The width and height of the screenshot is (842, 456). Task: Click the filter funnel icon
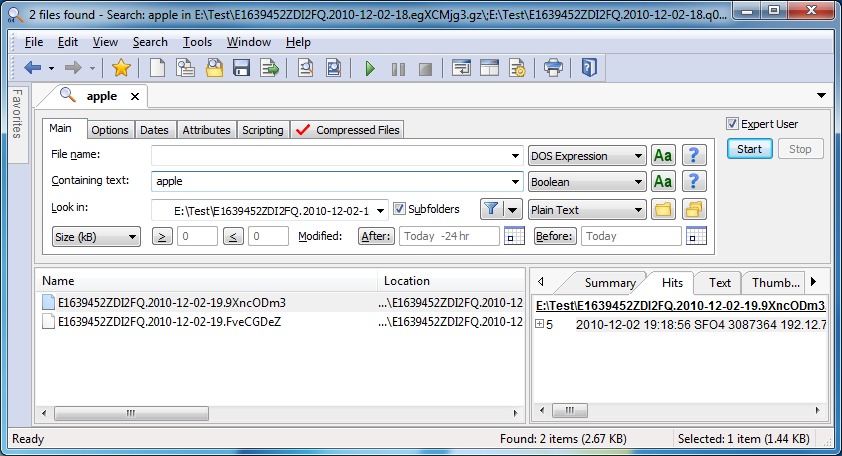tap(491, 209)
